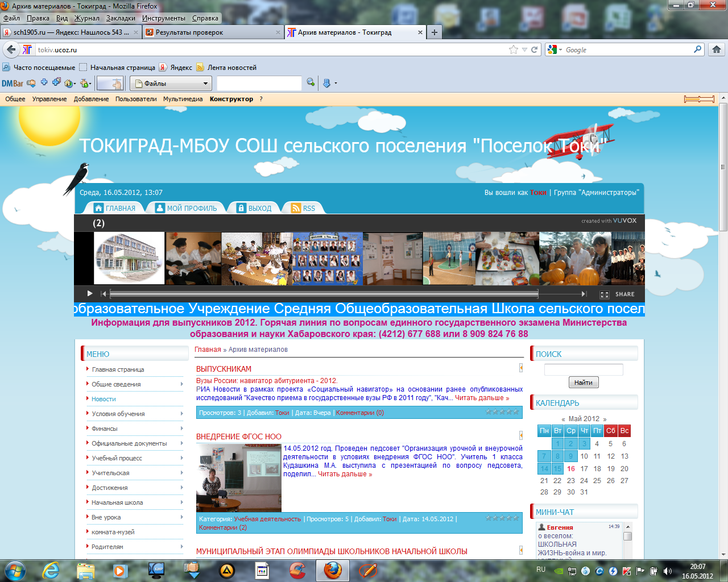Toggle fullscreen on the Vuvox slideshow
This screenshot has width=728, height=582.
click(x=605, y=294)
